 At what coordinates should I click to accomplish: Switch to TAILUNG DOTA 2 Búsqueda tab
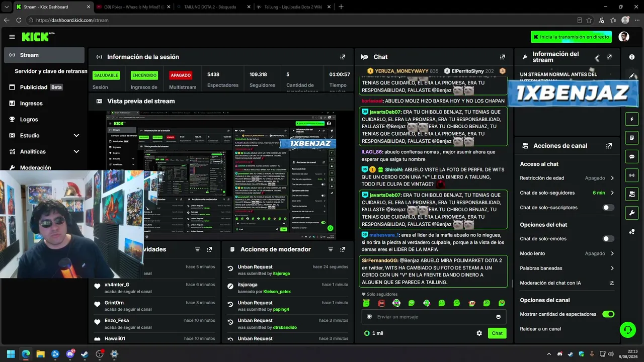pyautogui.click(x=213, y=7)
